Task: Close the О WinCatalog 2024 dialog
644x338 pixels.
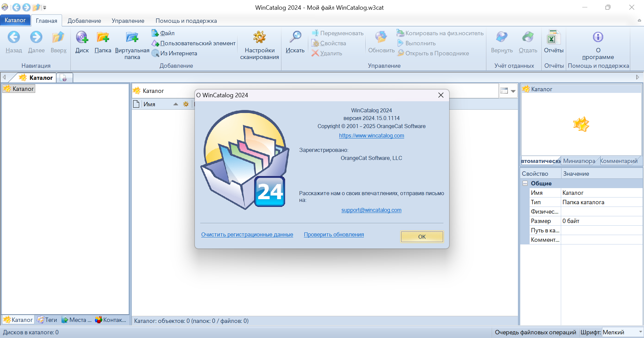Action: coord(441,95)
